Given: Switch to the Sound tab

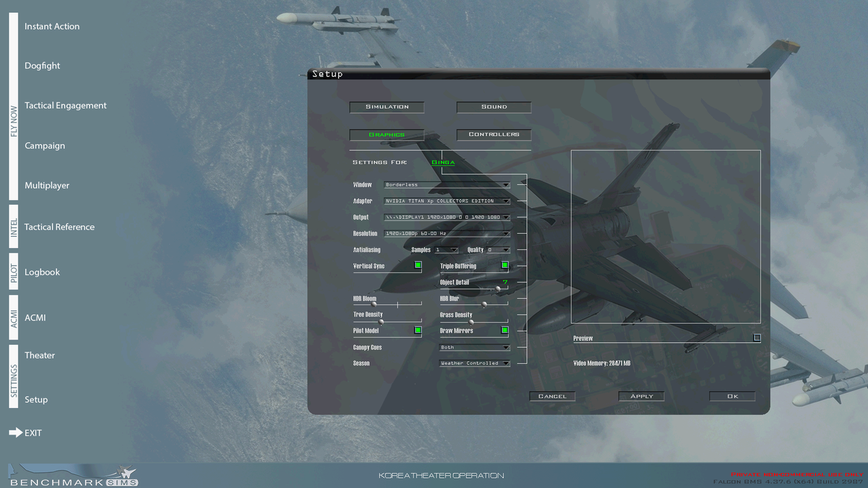Looking at the screenshot, I should pos(494,107).
